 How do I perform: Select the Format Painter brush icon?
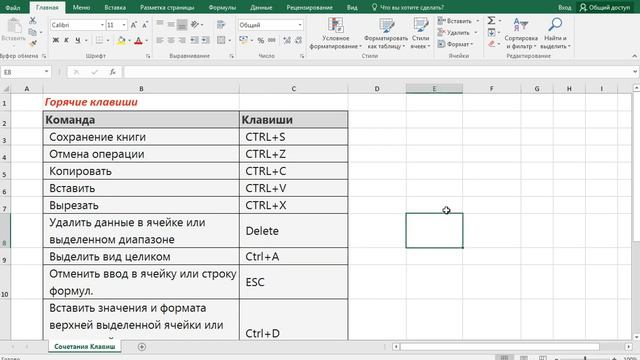click(x=33, y=43)
